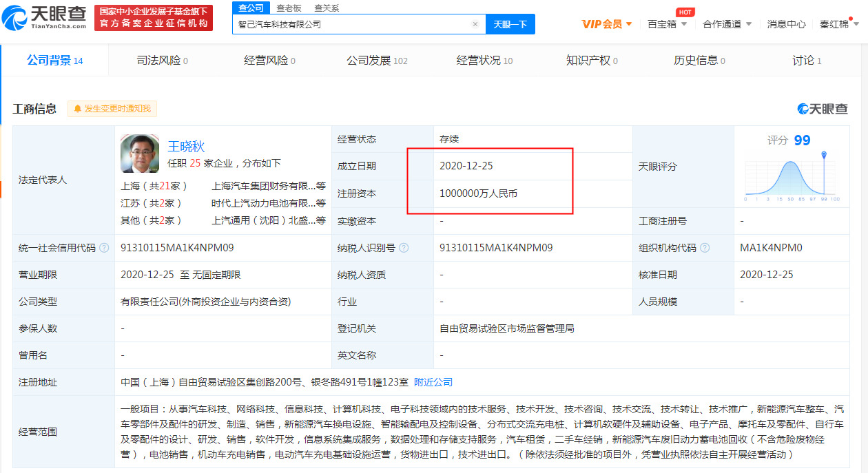Click 其他(共2家) region entry
The image size is (868, 473).
pyautogui.click(x=152, y=220)
